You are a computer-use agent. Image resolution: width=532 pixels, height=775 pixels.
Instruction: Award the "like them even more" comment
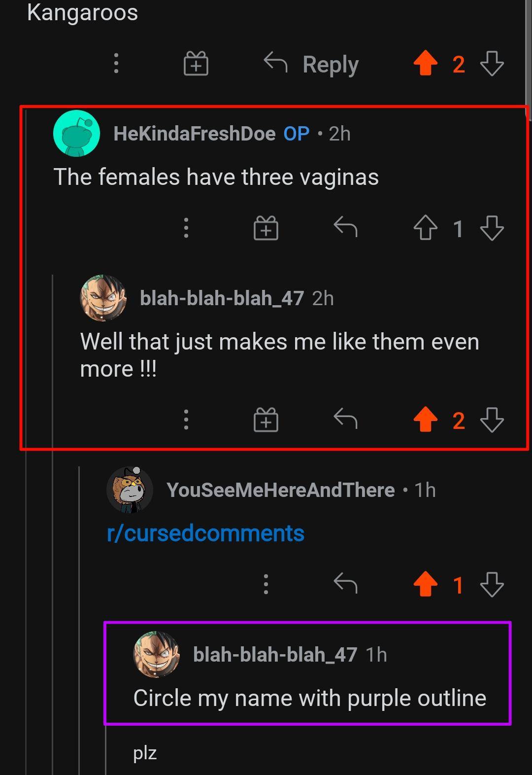[x=266, y=420]
